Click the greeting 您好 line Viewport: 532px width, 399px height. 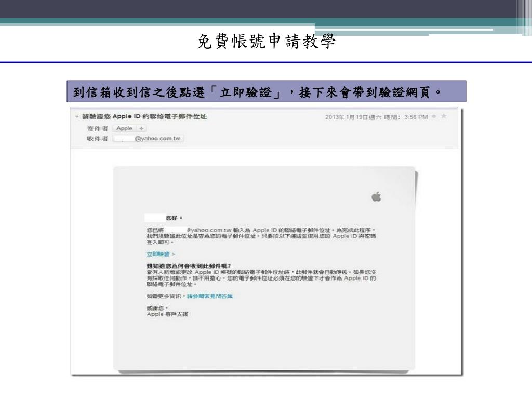click(174, 218)
